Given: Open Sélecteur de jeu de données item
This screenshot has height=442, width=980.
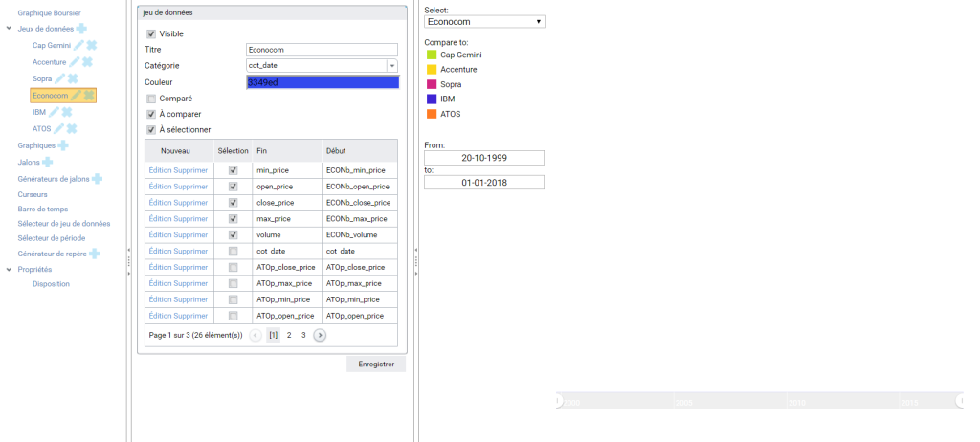Looking at the screenshot, I should pyautogui.click(x=64, y=223).
